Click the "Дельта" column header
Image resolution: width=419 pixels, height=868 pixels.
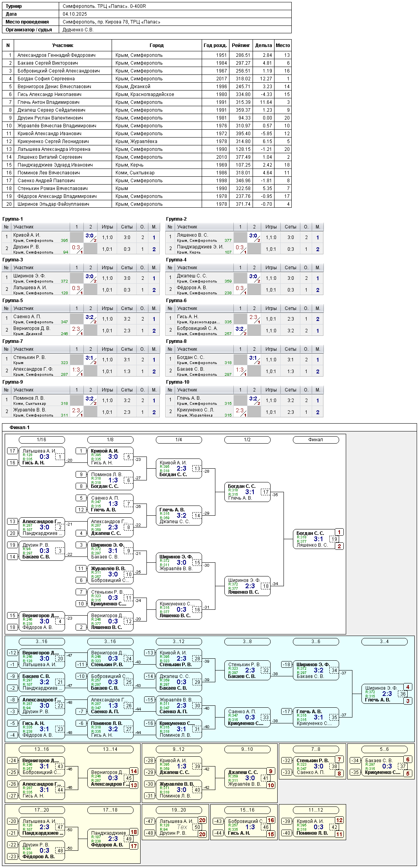263,45
